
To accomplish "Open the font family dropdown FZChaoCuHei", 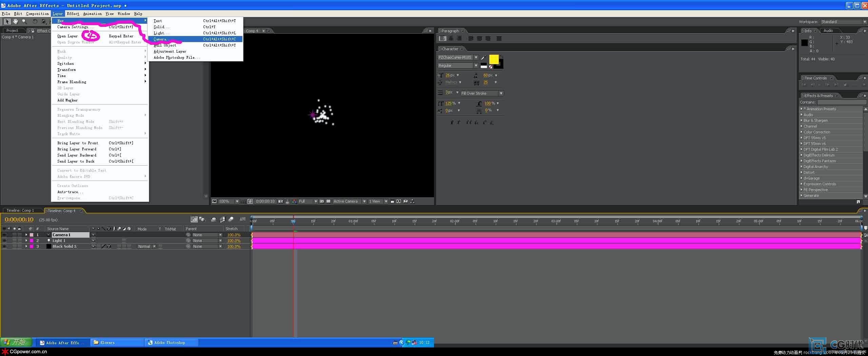I will pyautogui.click(x=457, y=57).
